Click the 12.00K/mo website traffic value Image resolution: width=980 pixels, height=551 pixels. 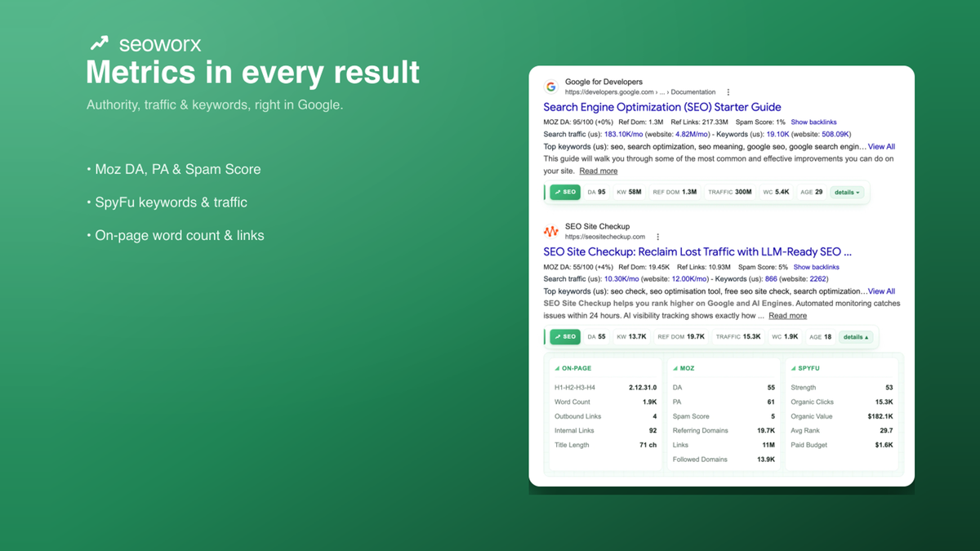[689, 279]
